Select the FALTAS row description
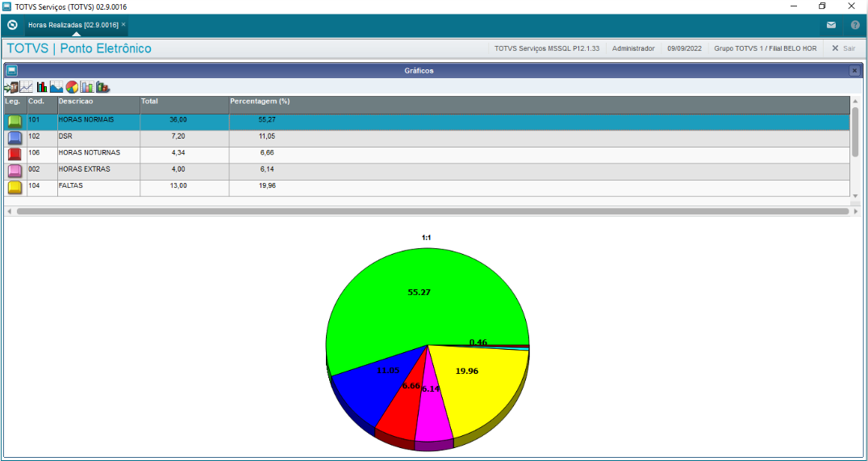The height and width of the screenshot is (461, 868). point(71,185)
